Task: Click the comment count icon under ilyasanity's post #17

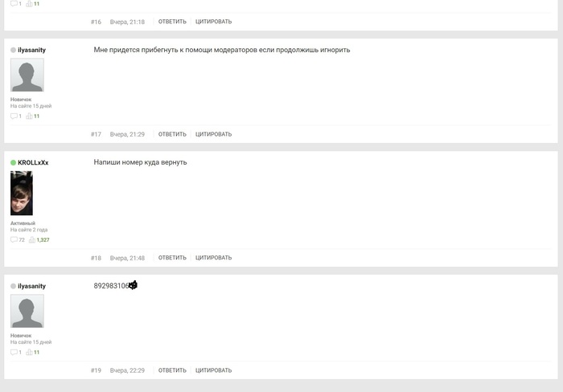Action: [x=14, y=116]
